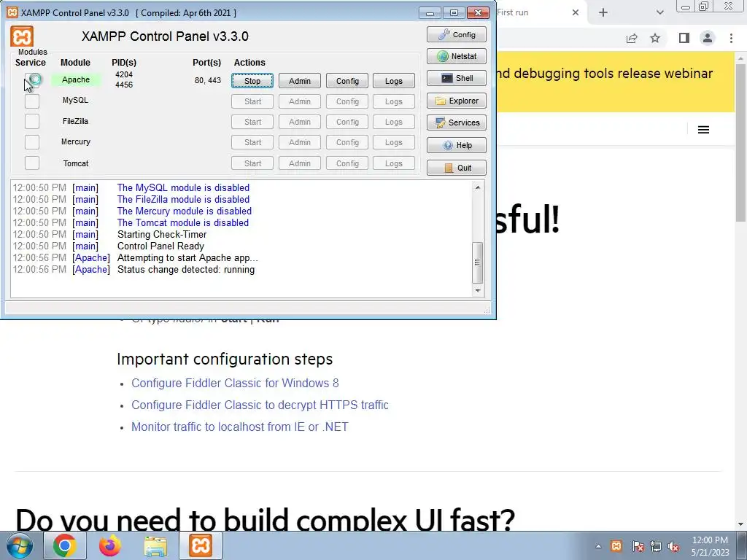Click the log scroll down arrow
This screenshot has width=747, height=560.
point(477,290)
